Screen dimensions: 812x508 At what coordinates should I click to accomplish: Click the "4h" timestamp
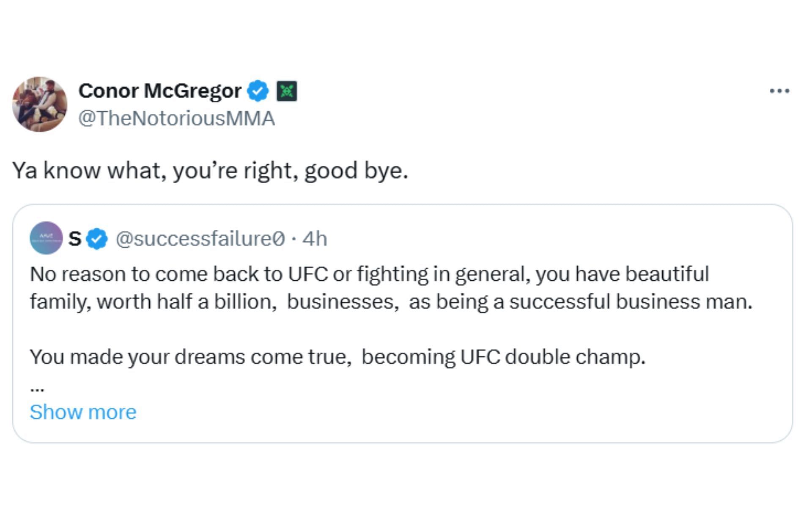(x=315, y=239)
